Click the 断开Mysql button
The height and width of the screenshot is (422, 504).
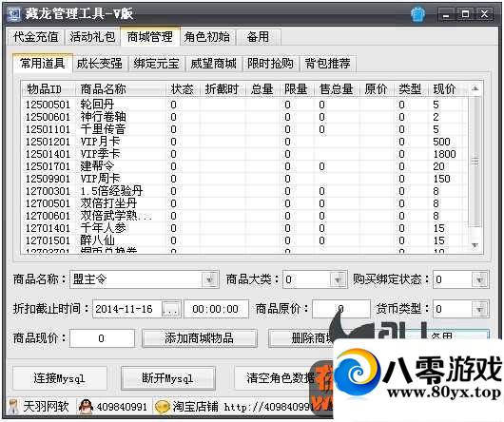[167, 378]
